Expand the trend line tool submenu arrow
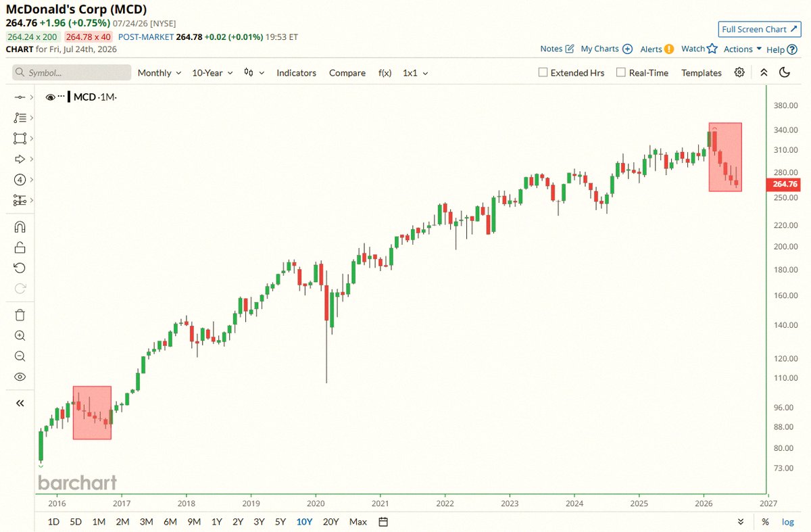The height and width of the screenshot is (532, 811). point(32,97)
